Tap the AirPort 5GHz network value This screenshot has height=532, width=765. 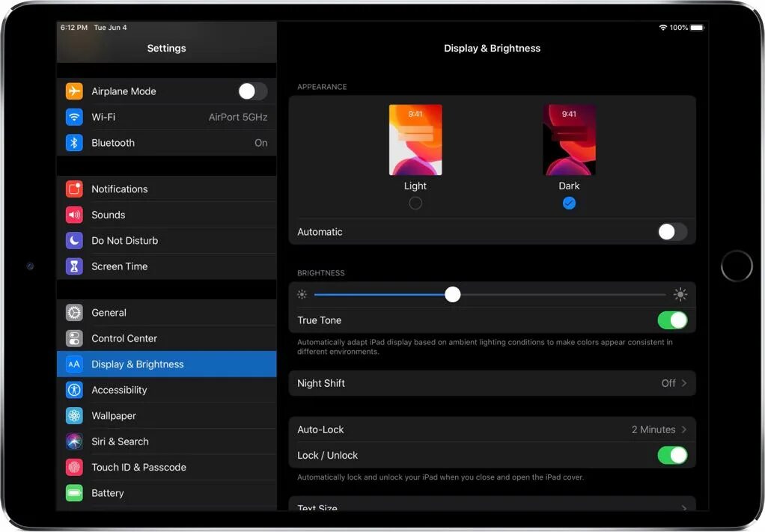coord(238,117)
